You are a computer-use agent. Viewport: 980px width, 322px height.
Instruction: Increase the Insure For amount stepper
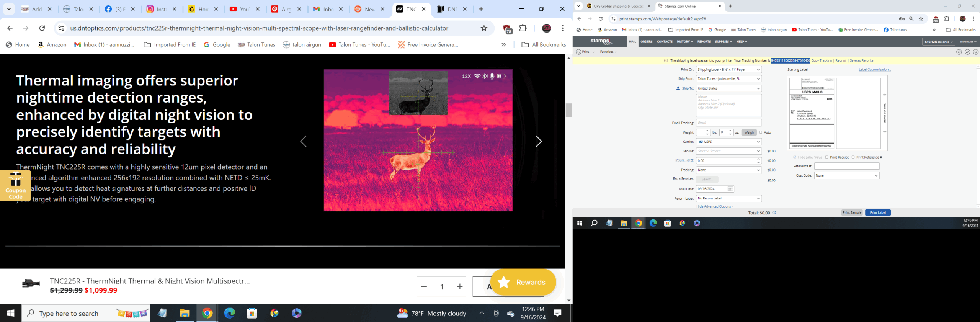tap(758, 159)
